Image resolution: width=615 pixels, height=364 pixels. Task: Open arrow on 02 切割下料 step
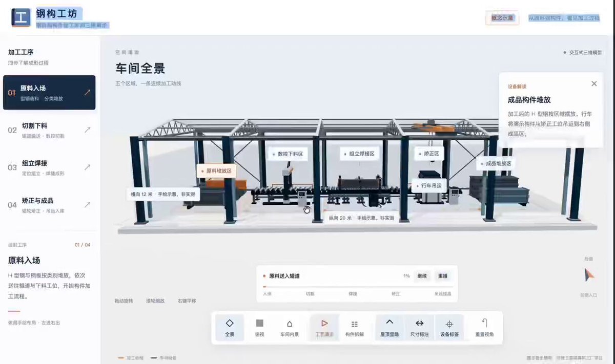pos(87,130)
